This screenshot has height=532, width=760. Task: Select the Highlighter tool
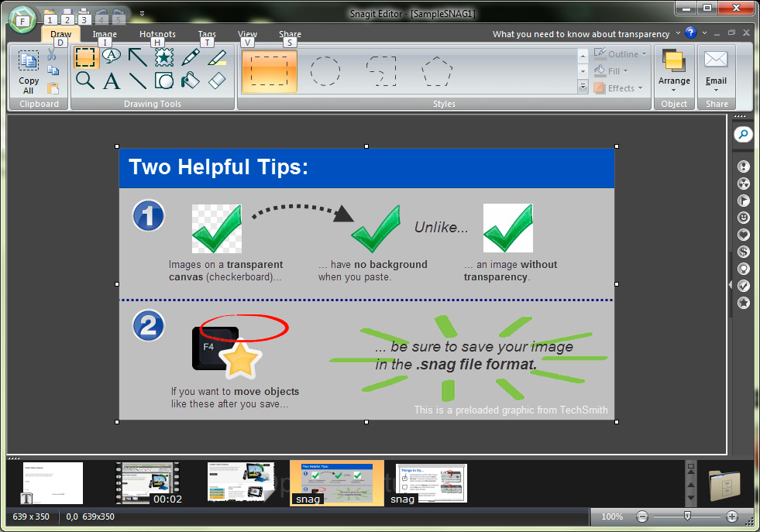click(217, 56)
